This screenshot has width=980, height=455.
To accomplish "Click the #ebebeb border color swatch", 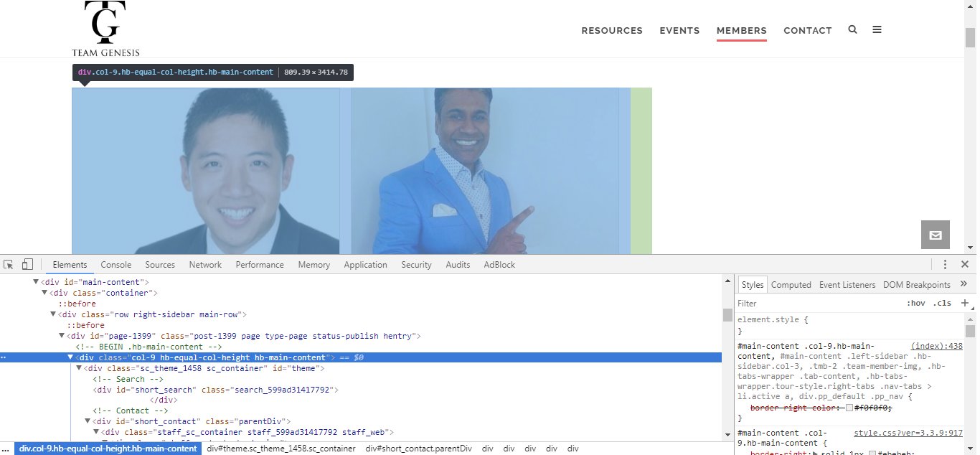I will tap(872, 454).
